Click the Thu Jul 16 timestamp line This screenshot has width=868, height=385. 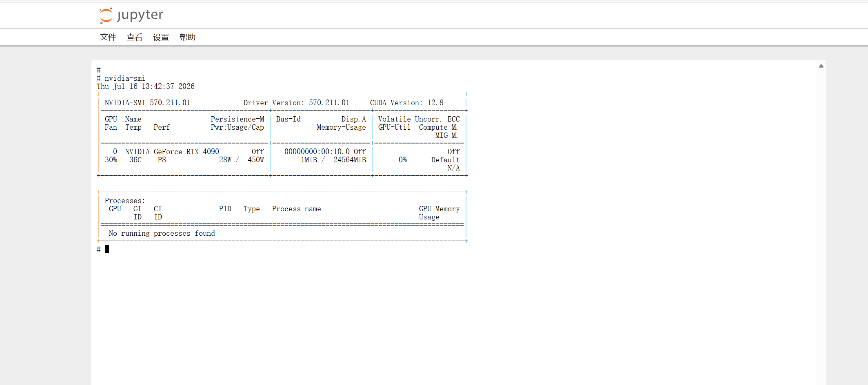(x=146, y=86)
